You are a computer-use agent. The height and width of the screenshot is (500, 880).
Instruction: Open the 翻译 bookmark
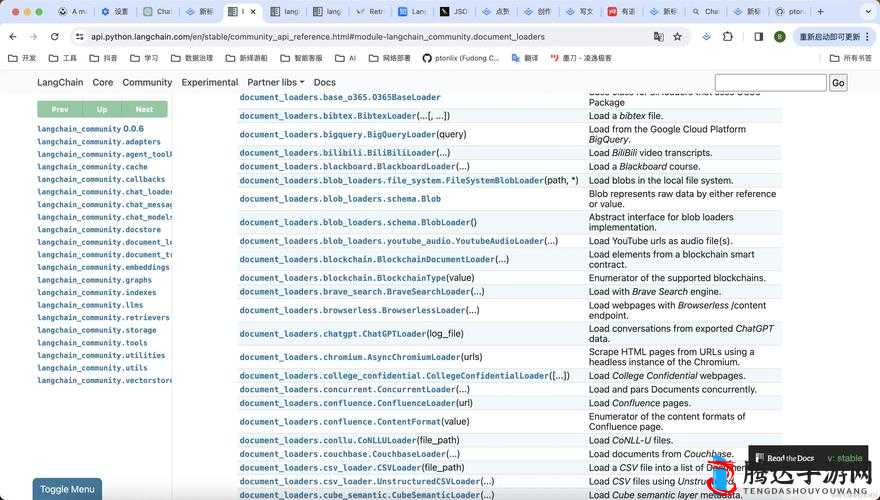tap(525, 58)
